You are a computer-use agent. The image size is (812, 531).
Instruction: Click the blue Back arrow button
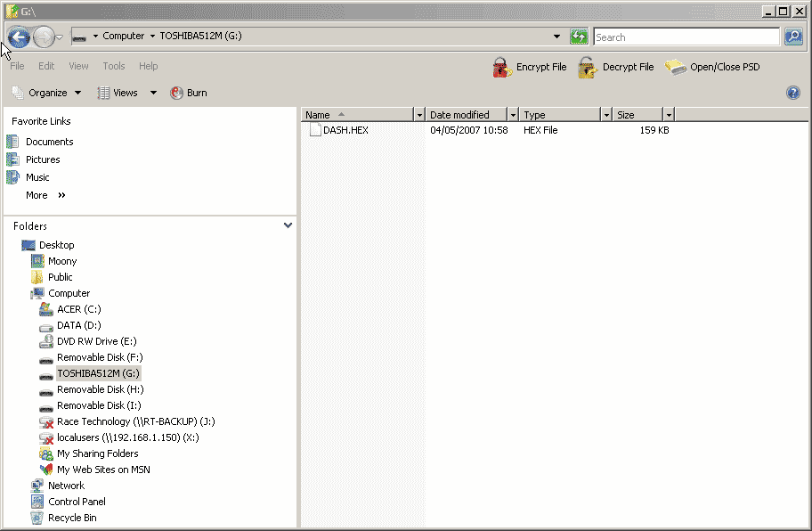coord(19,37)
